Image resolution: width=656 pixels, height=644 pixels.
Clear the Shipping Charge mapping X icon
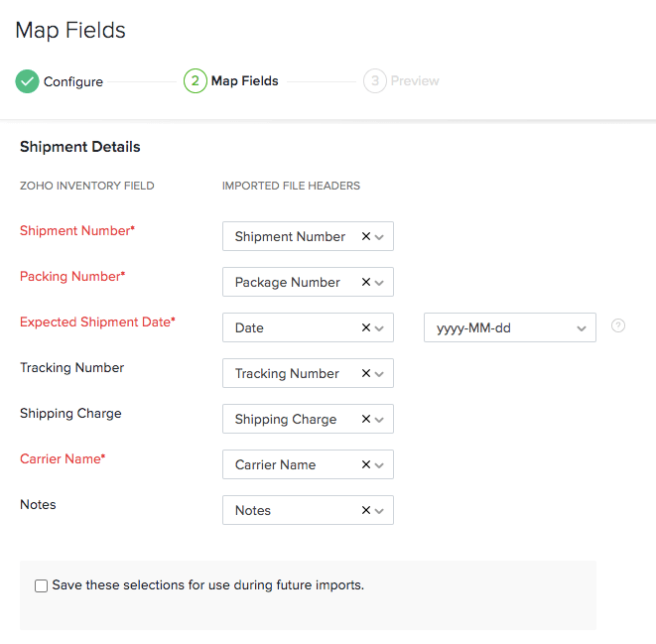click(365, 420)
